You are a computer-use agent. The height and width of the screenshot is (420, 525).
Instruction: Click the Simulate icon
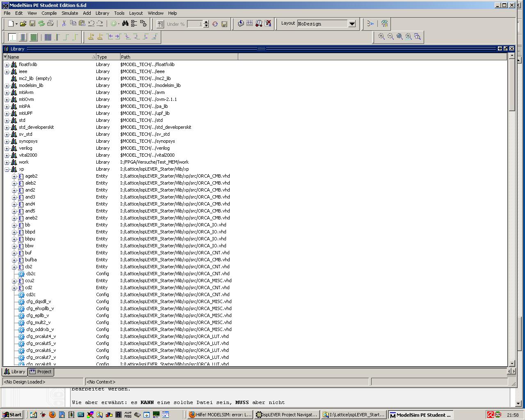pos(259,24)
